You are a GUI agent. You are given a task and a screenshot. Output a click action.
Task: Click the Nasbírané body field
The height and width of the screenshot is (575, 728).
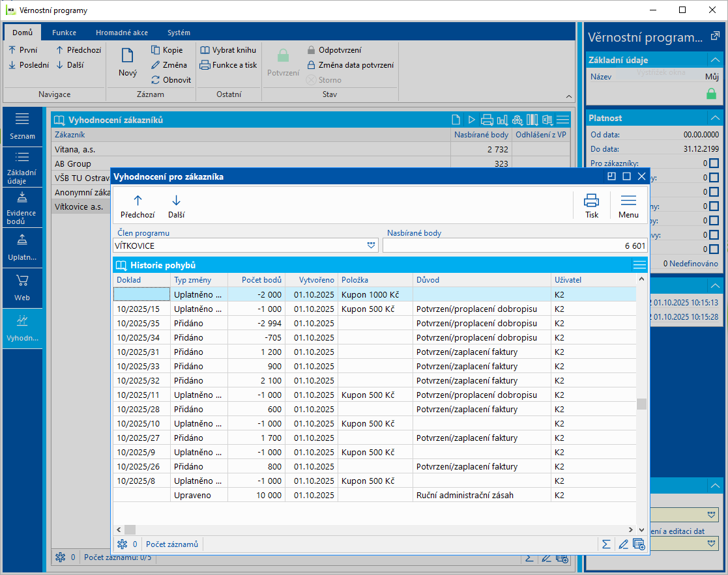(x=515, y=245)
